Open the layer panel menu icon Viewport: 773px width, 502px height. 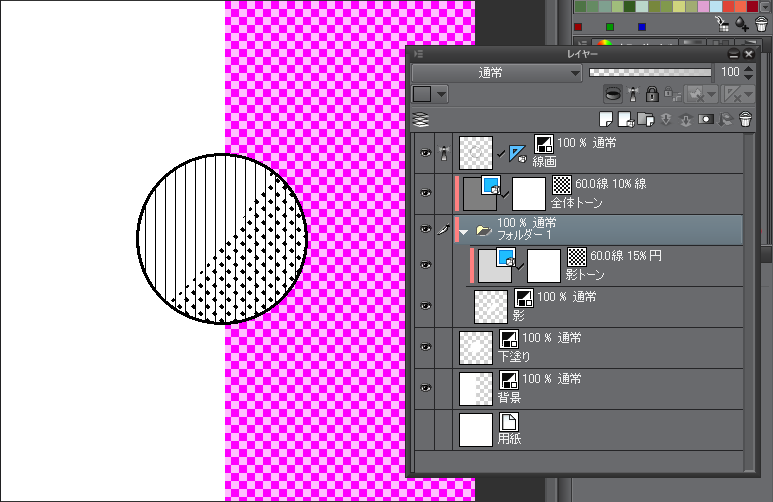[419, 54]
